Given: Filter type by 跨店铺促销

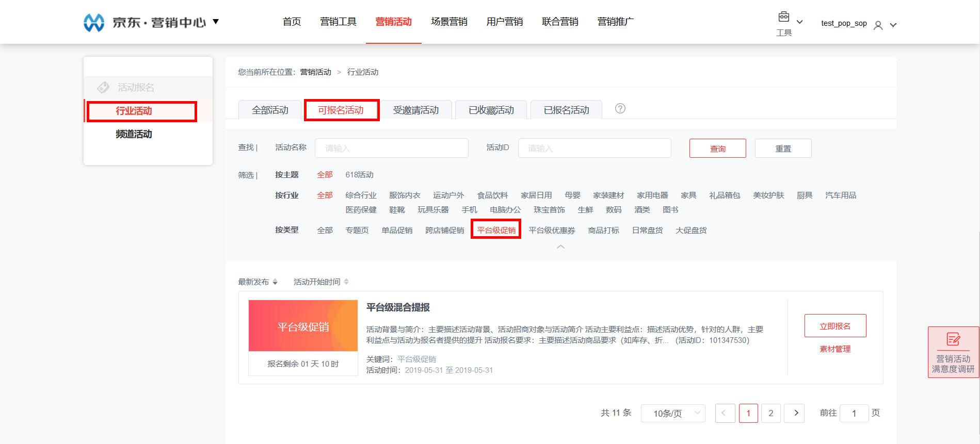Looking at the screenshot, I should click(444, 231).
